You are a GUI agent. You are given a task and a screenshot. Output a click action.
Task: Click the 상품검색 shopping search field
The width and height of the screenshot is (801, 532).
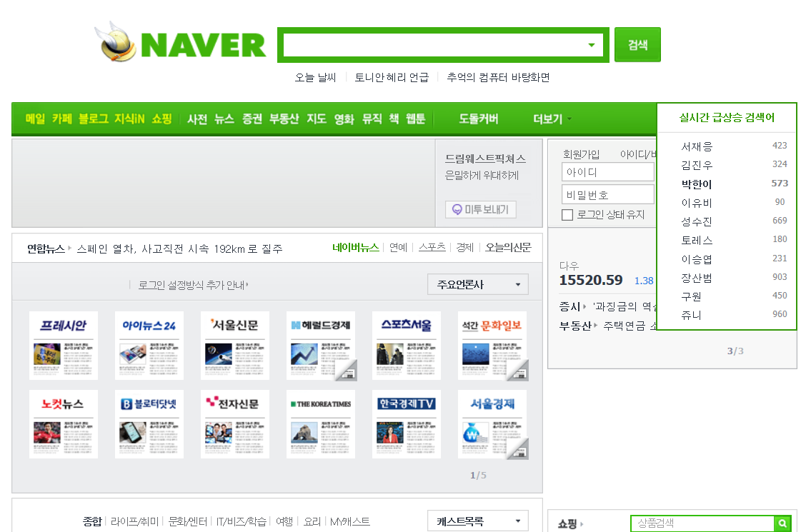703,523
